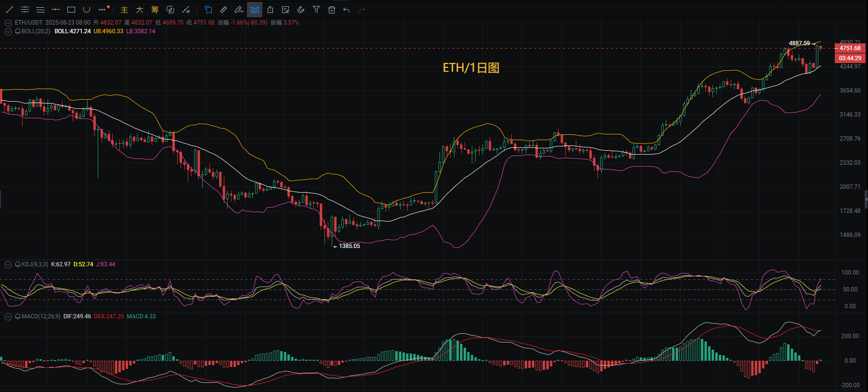Collapse the ETH/USDT info row chevron
868x392 pixels.
coord(8,23)
